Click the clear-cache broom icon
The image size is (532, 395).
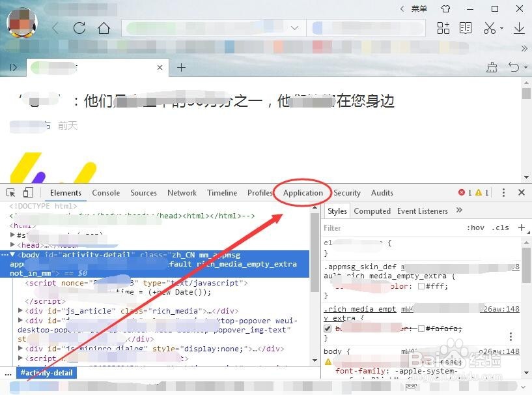(x=492, y=68)
